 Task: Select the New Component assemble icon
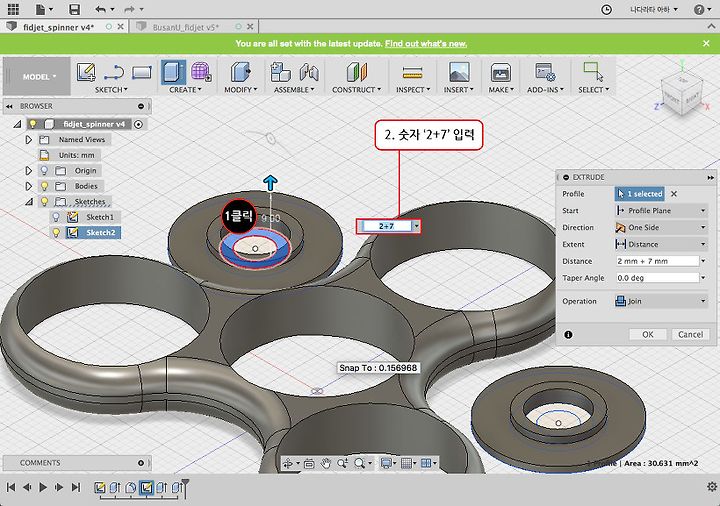coord(280,72)
